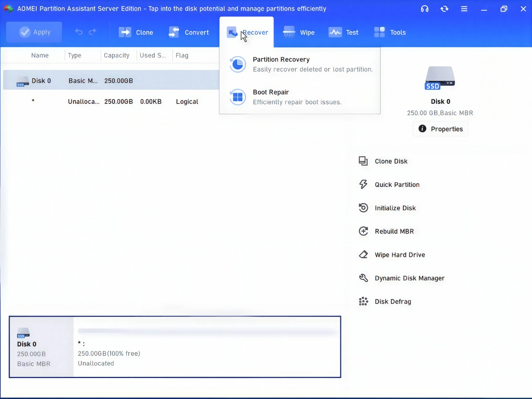Image resolution: width=532 pixels, height=399 pixels.
Task: Click the large SSD drive image
Action: tap(440, 78)
